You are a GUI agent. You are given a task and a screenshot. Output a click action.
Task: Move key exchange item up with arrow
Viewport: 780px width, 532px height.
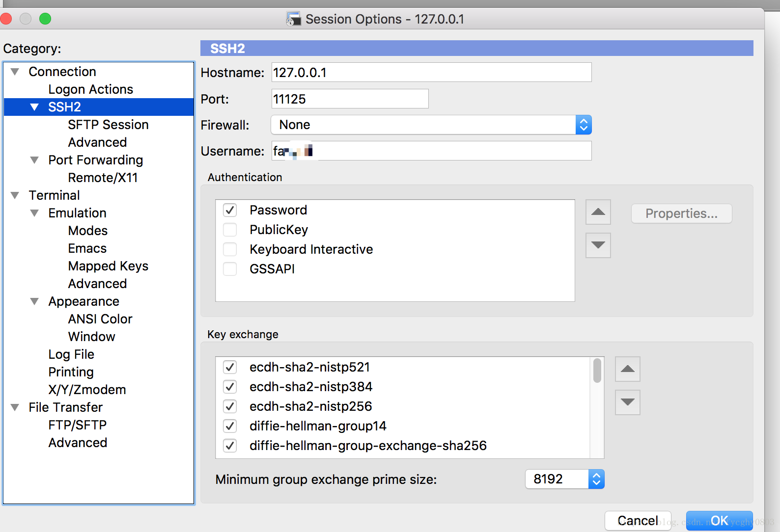627,369
